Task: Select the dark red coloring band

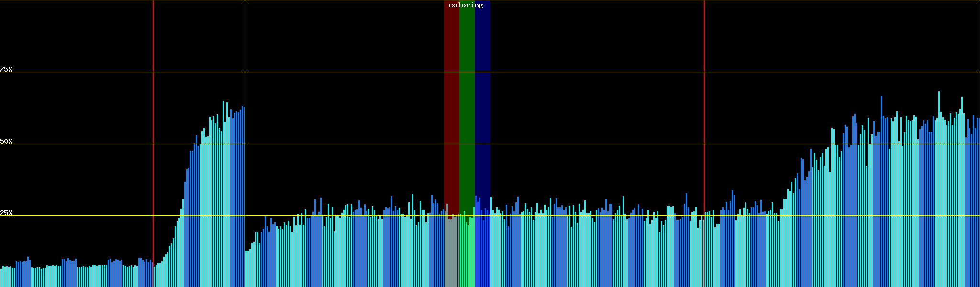Action: coord(451,96)
